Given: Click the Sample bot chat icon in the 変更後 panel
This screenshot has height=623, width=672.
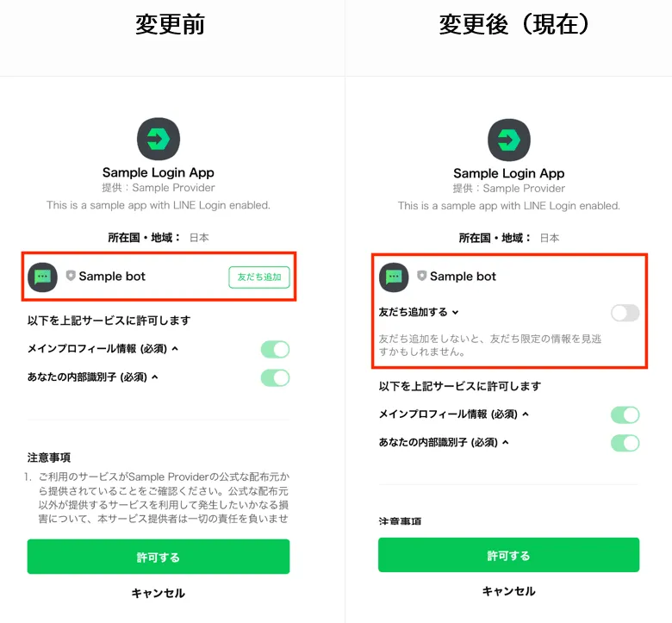Looking at the screenshot, I should click(x=394, y=277).
